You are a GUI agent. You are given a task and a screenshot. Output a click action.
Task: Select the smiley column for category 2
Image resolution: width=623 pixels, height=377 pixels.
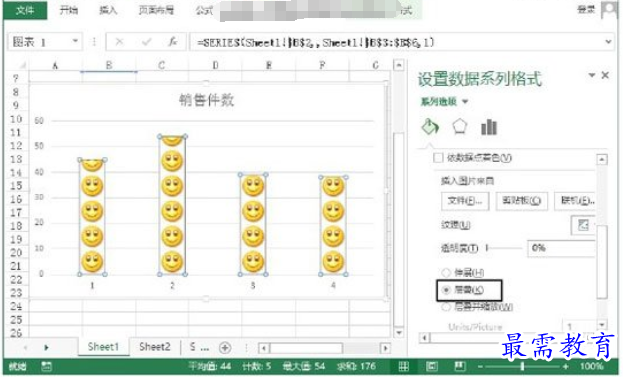172,205
